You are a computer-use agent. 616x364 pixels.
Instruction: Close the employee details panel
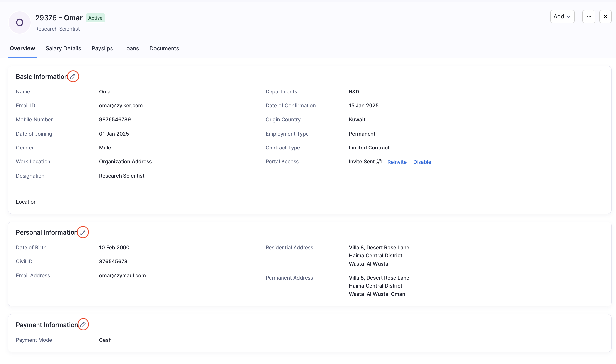605,17
